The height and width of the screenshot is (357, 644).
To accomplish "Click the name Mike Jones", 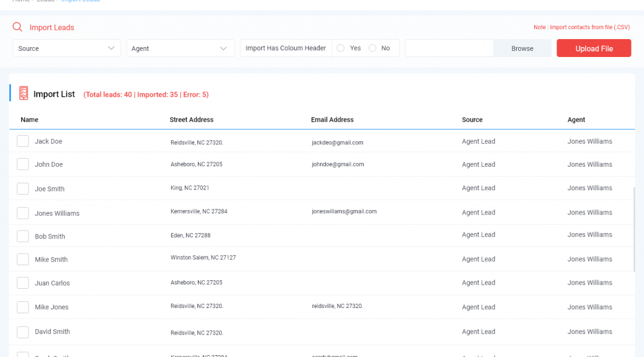I will coord(51,307).
